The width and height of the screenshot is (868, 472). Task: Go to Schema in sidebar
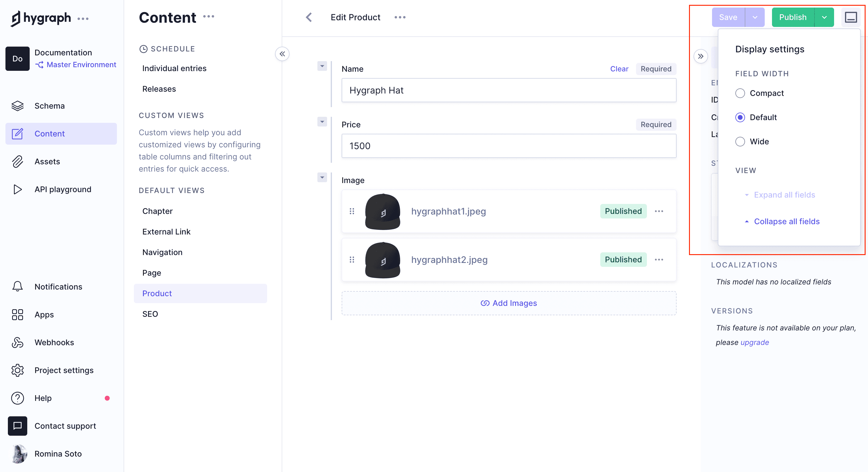[x=49, y=106]
